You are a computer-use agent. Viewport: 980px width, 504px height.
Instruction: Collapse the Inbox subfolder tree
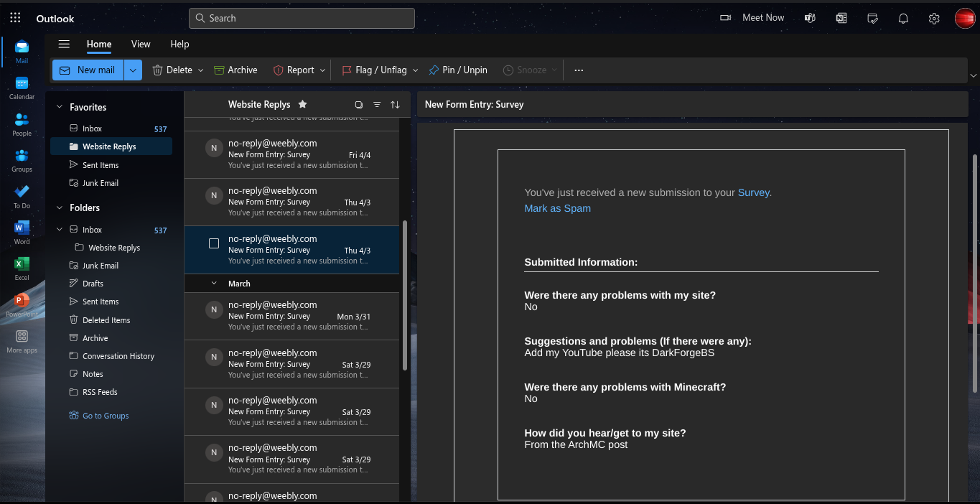pyautogui.click(x=60, y=230)
